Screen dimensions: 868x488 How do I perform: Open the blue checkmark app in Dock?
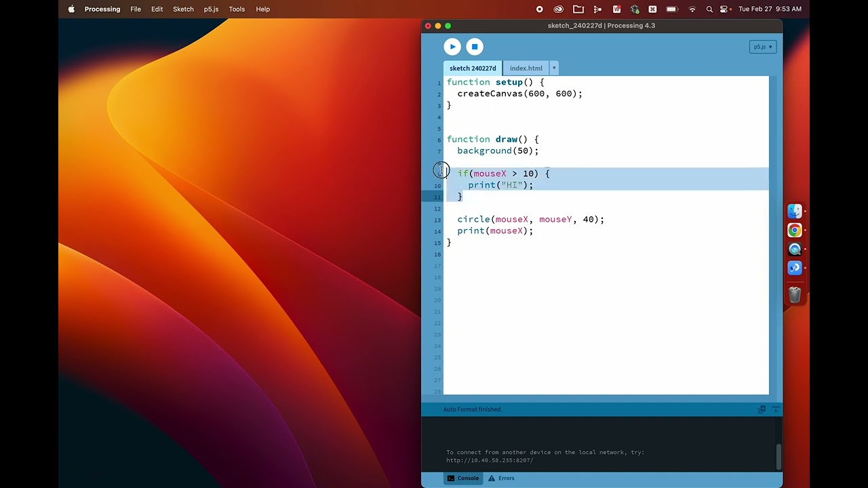coord(795,268)
